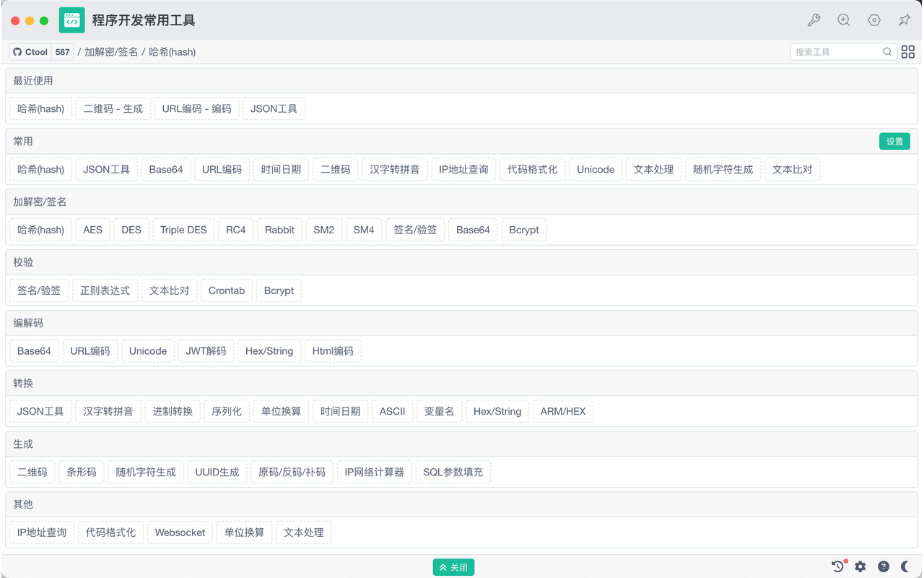Click inside the 搜索工具 search field
Viewport: 924px width, 578px height.
click(837, 51)
